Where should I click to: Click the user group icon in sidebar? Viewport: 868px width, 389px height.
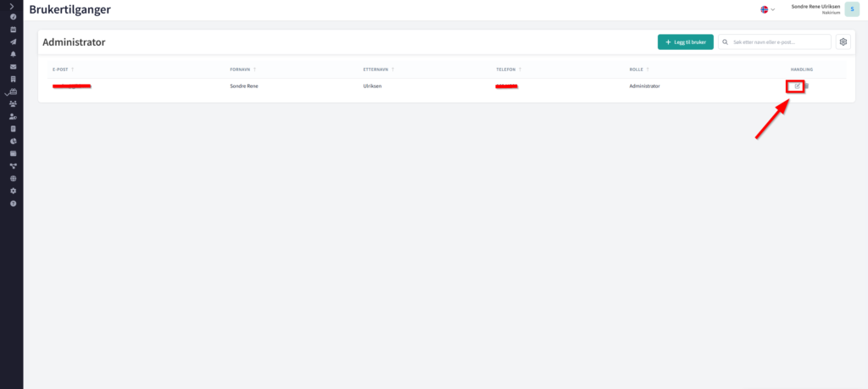[13, 103]
